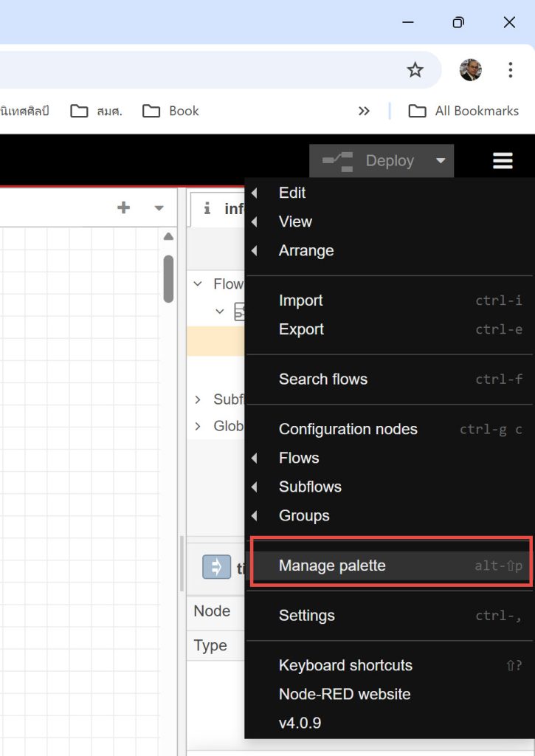Open Chrome's three-dot menu
The width and height of the screenshot is (535, 756).
tap(510, 70)
